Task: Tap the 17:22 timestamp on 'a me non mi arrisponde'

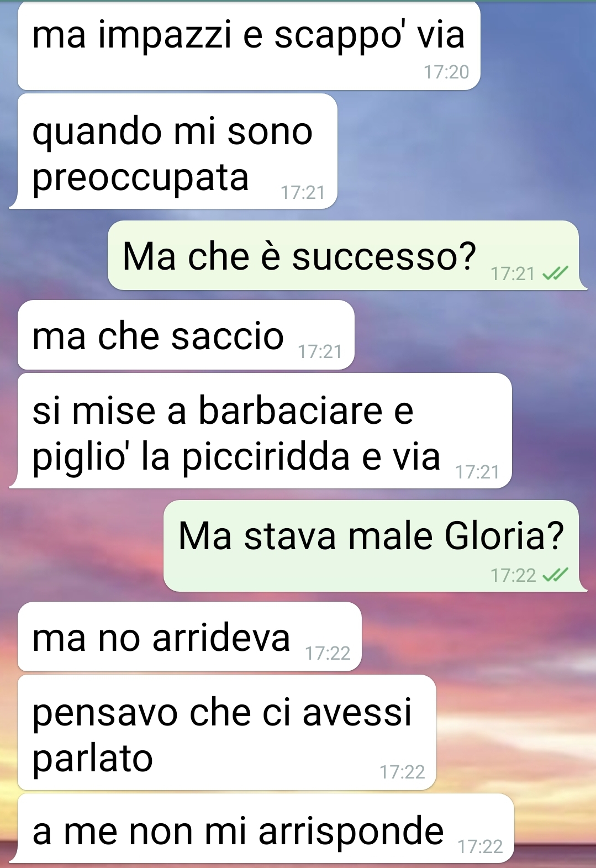Action: pos(480,846)
